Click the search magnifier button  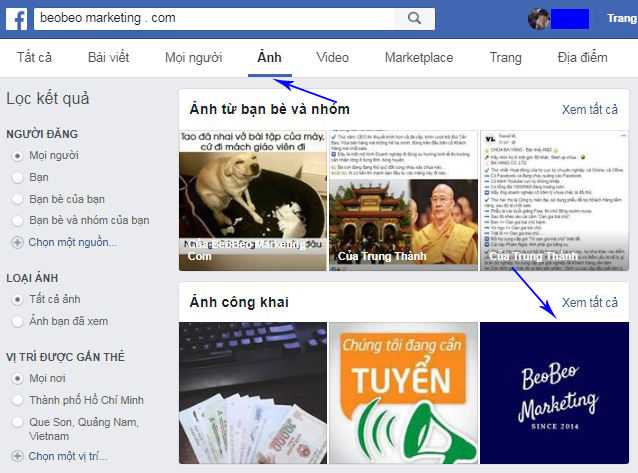tap(414, 18)
